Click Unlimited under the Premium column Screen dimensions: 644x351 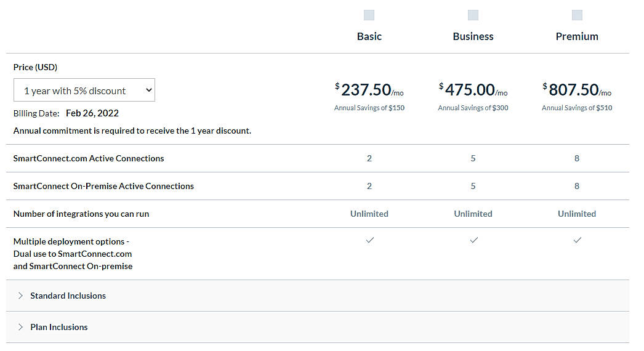(x=577, y=214)
